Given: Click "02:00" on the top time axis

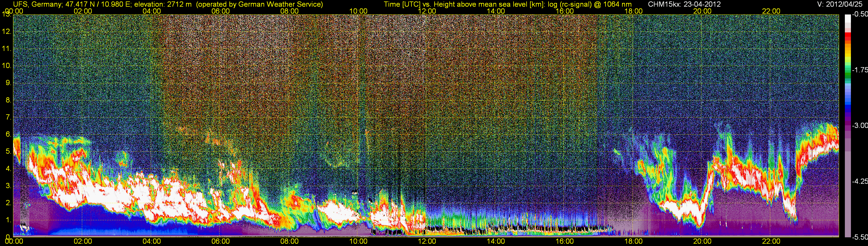Looking at the screenshot, I should coord(83,11).
